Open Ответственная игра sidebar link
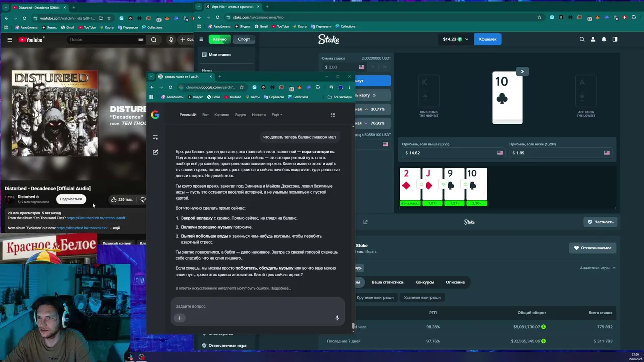This screenshot has width=644, height=362. tap(224, 346)
